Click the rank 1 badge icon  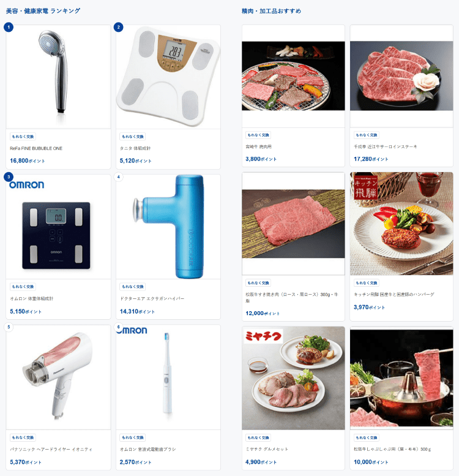click(9, 28)
